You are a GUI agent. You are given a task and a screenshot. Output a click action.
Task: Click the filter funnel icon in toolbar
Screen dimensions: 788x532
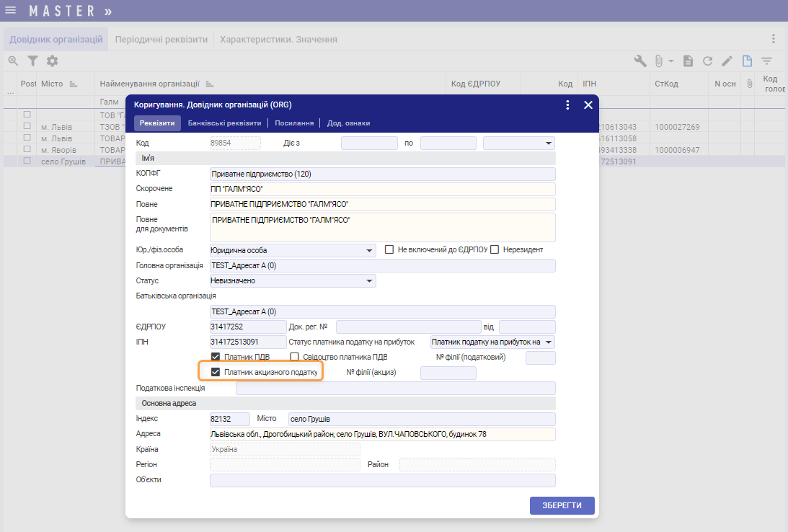pos(32,61)
